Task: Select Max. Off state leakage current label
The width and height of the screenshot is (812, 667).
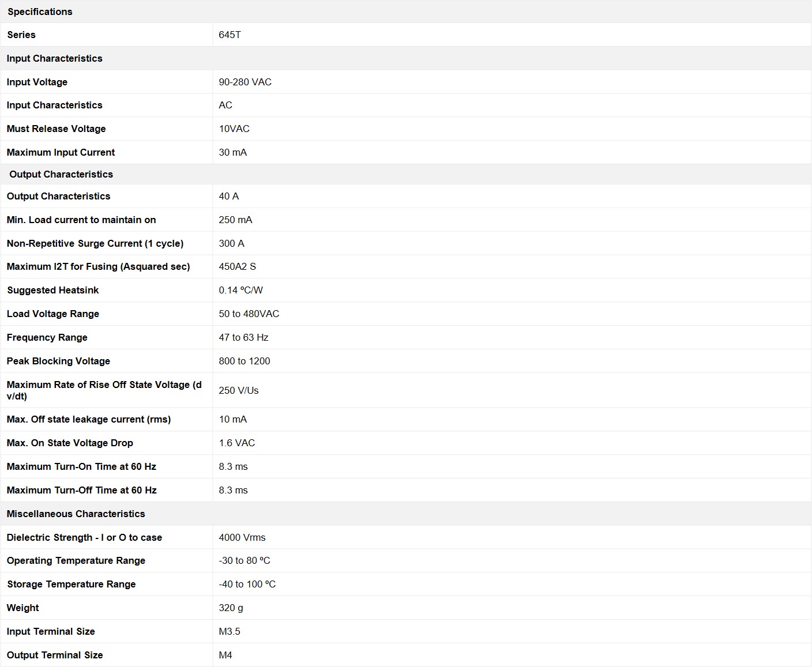Action: 89,419
